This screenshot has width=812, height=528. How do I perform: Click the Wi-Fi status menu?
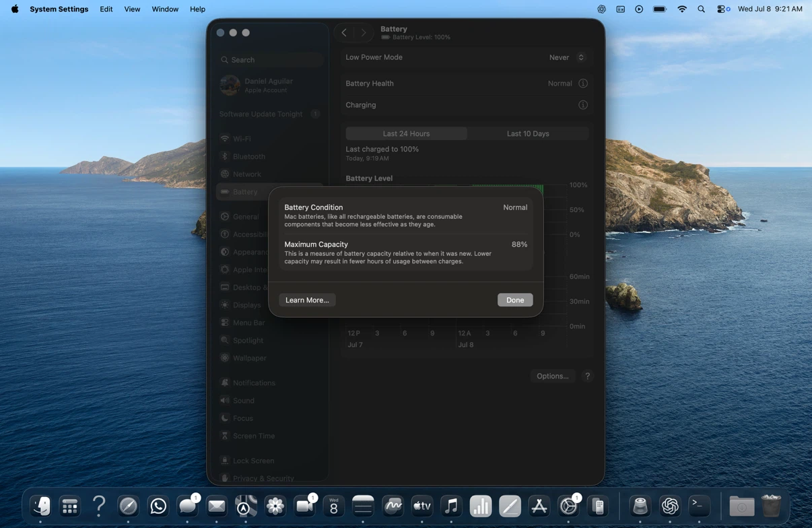(682, 9)
